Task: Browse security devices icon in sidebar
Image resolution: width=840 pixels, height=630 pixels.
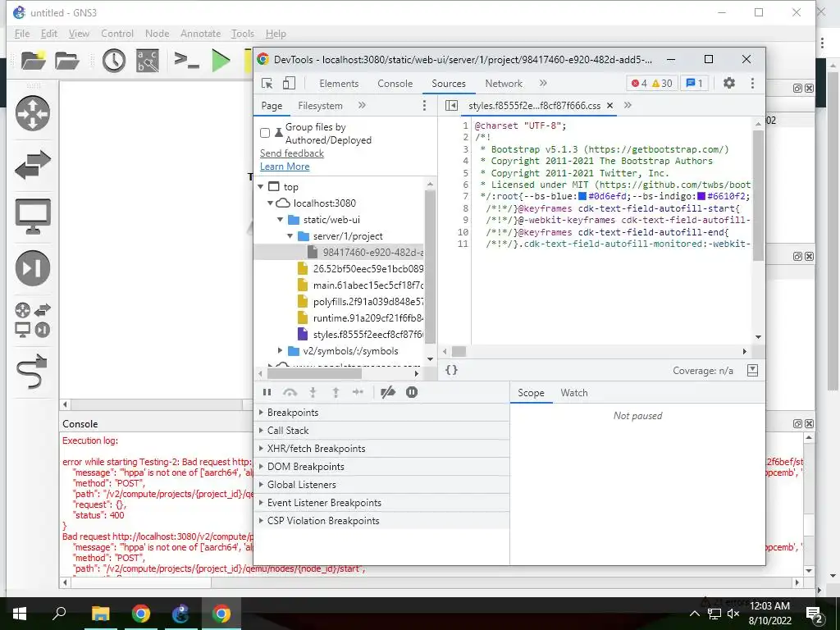Action: coord(33,268)
